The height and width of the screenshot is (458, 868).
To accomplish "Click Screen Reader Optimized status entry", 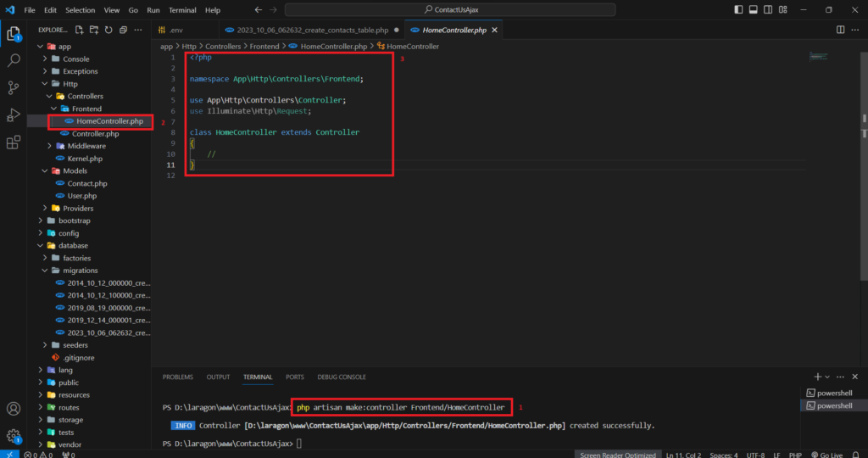I will click(x=617, y=455).
